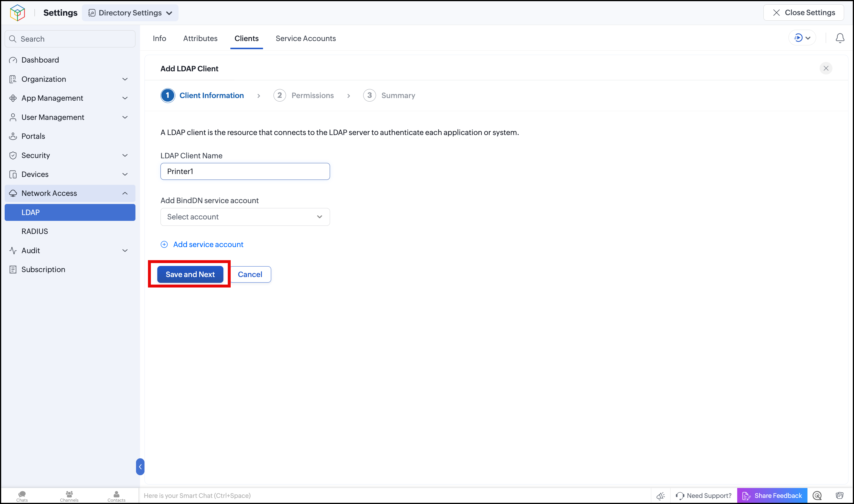Viewport: 854px width, 504px height.
Task: Click the User Management person icon
Action: (x=13, y=117)
